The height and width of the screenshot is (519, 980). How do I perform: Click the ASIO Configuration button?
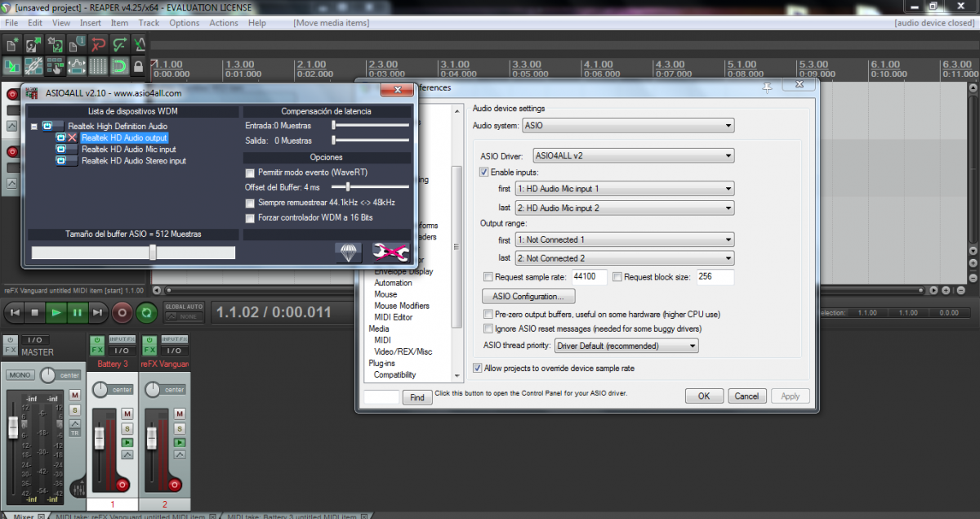[x=529, y=296]
